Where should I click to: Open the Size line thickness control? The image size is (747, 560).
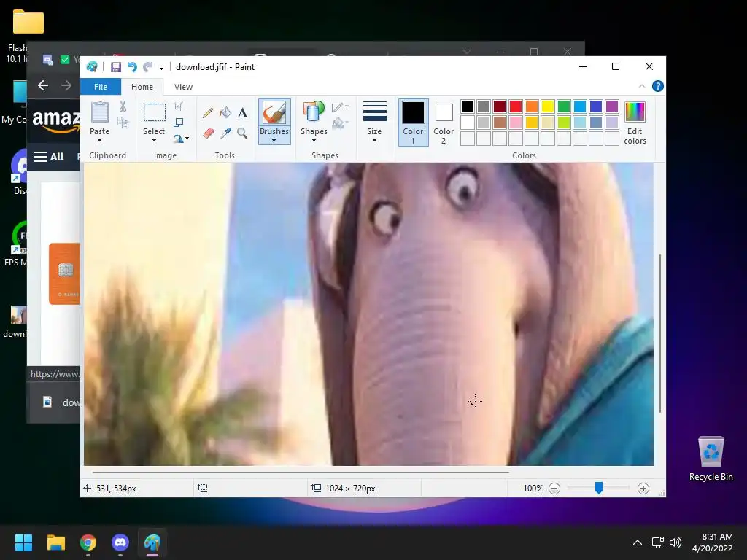tap(374, 112)
